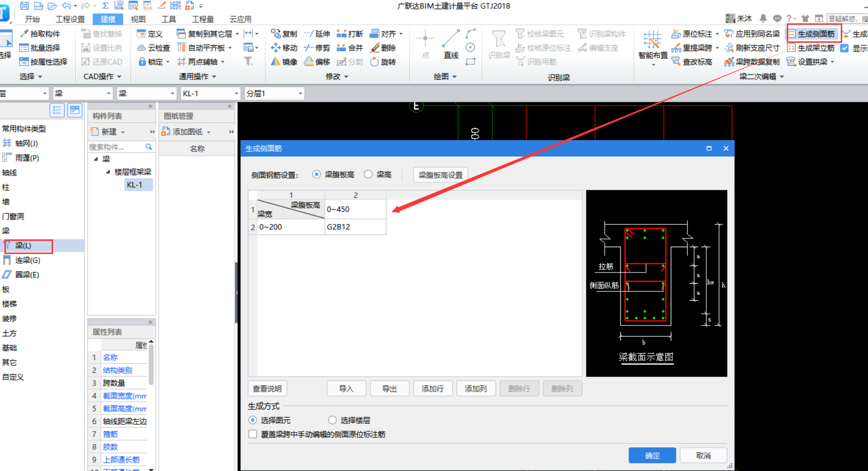The width and height of the screenshot is (868, 471).
Task: Open the 工程设置 ribbon tab
Action: point(70,19)
